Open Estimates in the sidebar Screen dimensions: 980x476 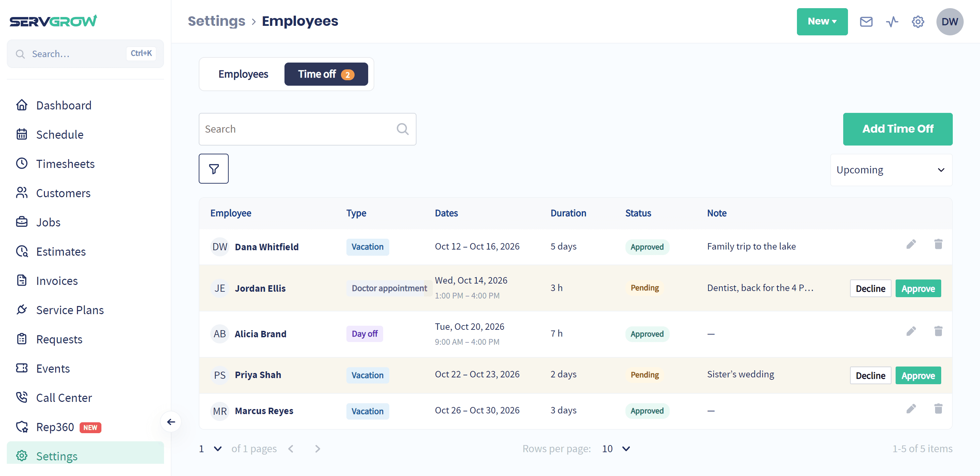(x=85, y=251)
